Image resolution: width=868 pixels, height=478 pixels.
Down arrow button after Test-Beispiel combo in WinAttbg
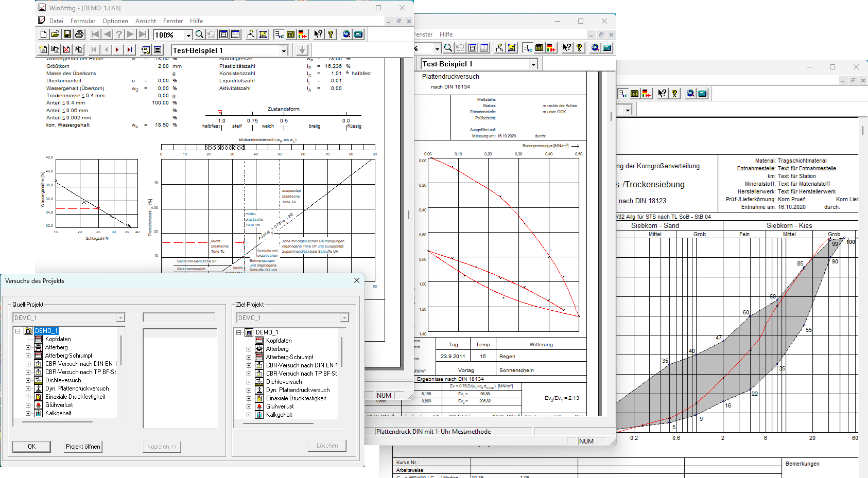coord(302,50)
